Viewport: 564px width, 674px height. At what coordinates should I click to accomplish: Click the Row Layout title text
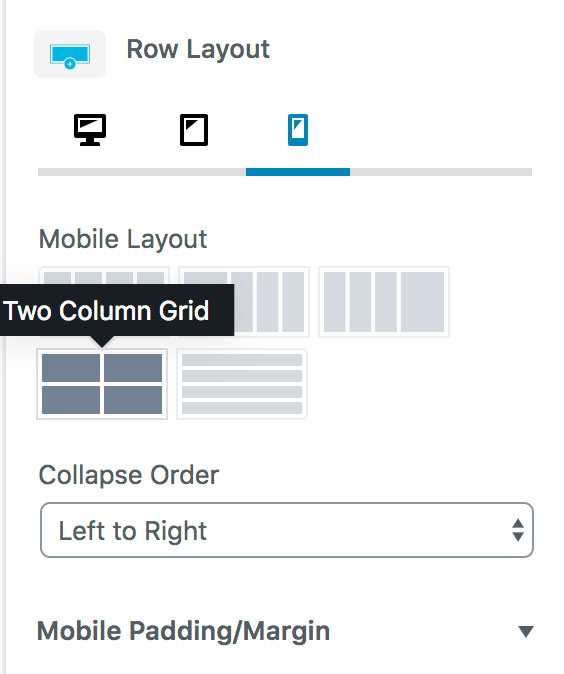tap(198, 49)
